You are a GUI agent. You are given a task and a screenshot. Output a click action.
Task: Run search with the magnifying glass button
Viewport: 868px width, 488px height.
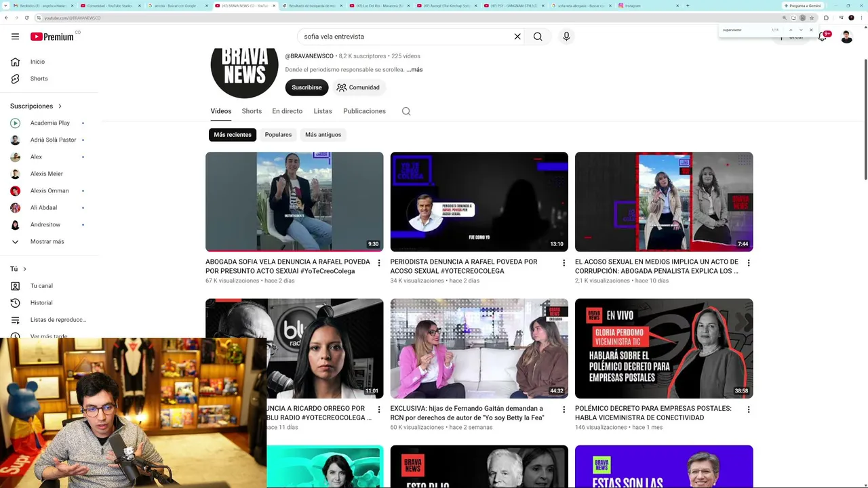pos(538,37)
